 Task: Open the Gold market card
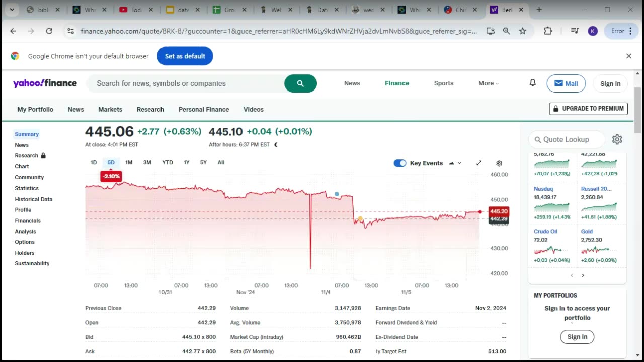coord(599,246)
